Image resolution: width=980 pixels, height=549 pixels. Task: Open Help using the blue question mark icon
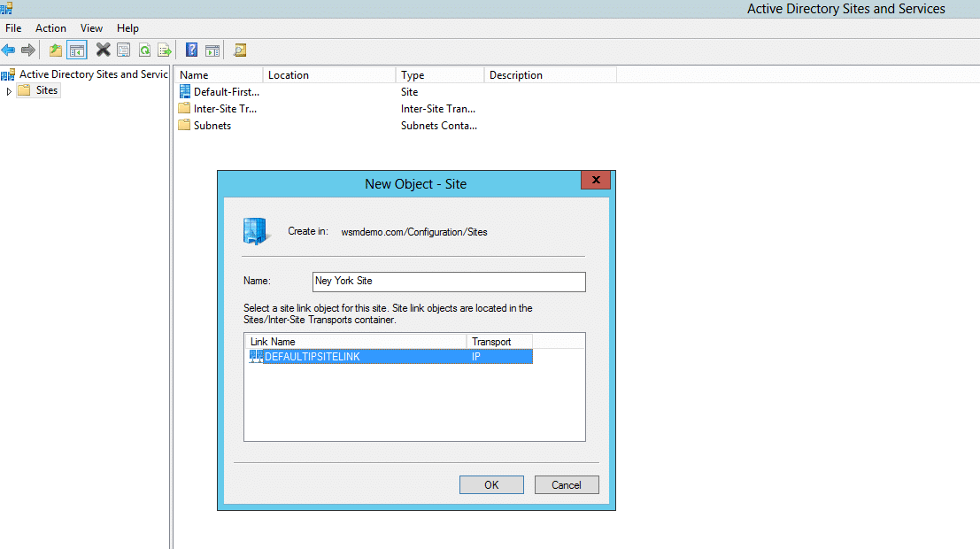click(191, 50)
